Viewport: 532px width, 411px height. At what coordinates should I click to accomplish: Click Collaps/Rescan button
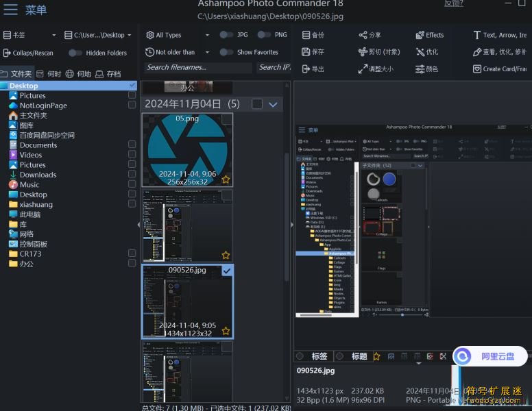[x=28, y=53]
